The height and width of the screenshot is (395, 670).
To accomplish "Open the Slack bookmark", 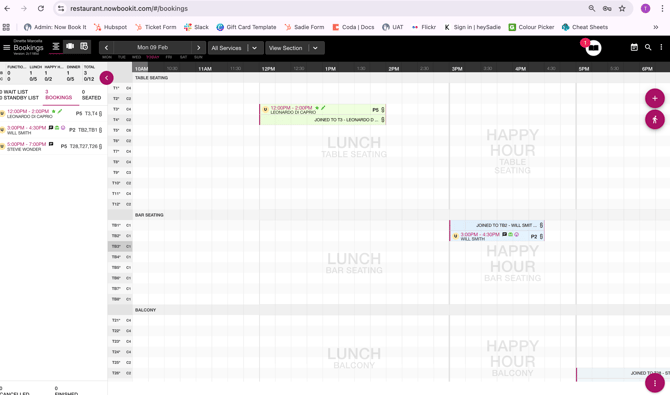I will [x=196, y=27].
